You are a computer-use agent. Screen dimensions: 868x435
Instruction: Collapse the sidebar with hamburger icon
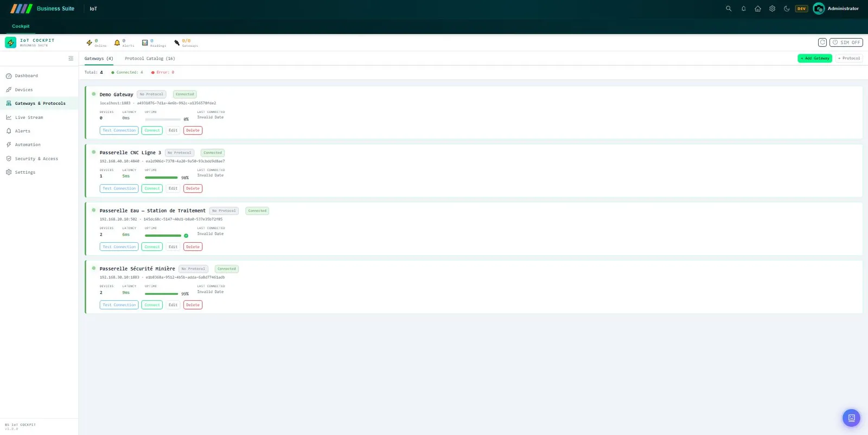tap(71, 58)
